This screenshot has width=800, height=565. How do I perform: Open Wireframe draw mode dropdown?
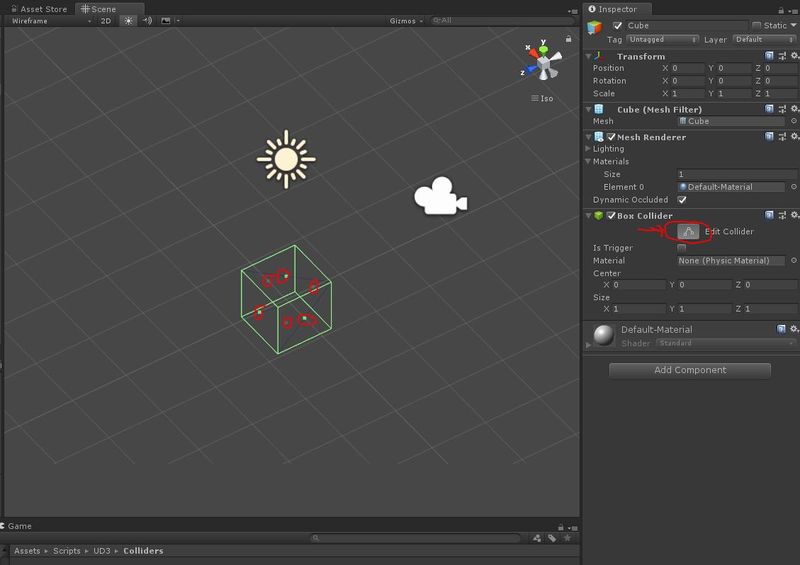(52, 21)
